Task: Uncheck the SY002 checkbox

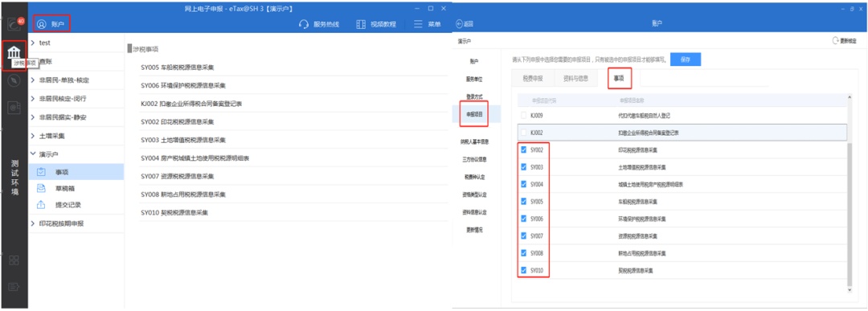Action: [524, 150]
